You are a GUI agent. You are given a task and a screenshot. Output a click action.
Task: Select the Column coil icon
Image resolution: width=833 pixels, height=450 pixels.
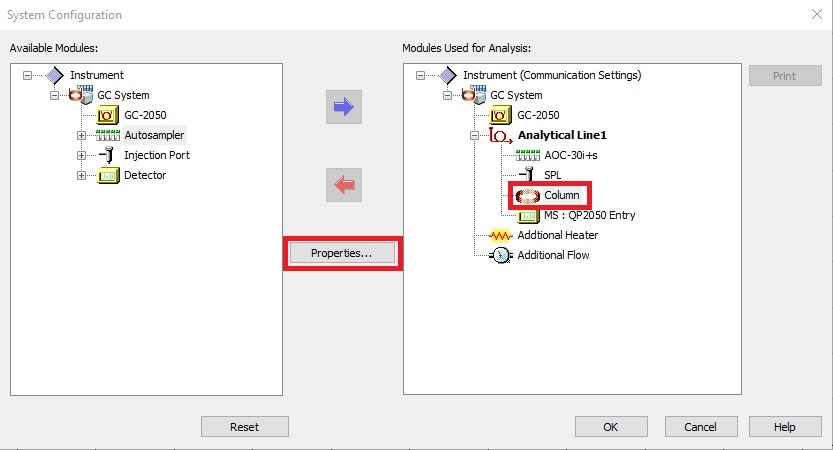528,196
